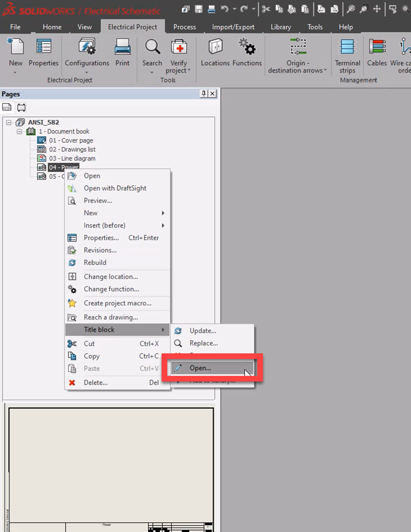
Task: Open the Import/Export ribbon tab
Action: (233, 27)
